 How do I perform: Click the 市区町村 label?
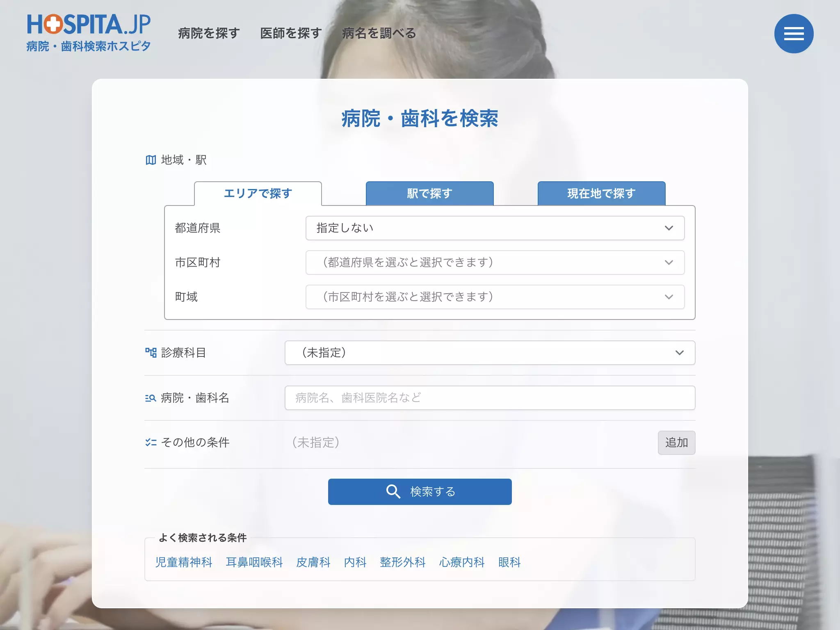[198, 262]
